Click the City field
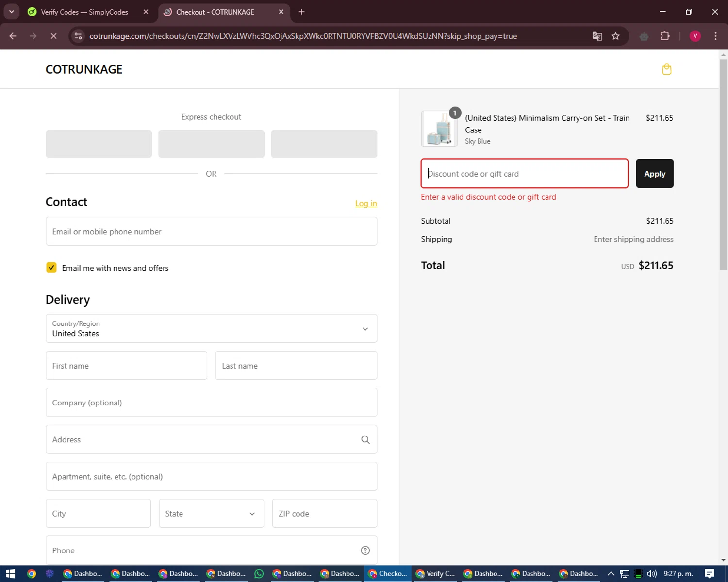The height and width of the screenshot is (582, 728). coord(98,513)
